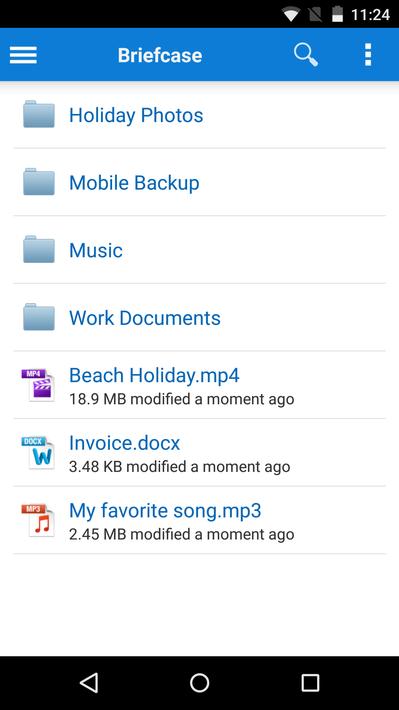
Task: Click the Mobile Backup folder icon
Action: tap(39, 182)
